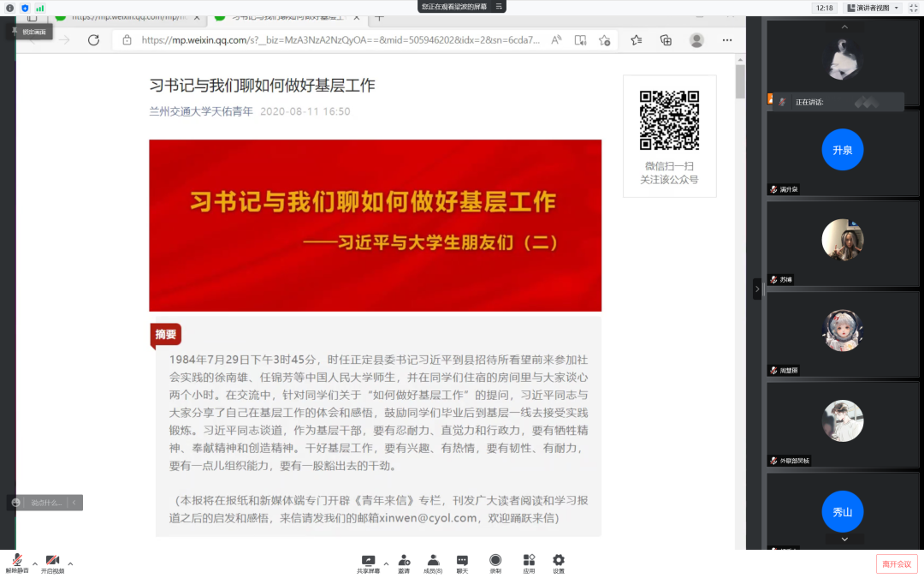924x578 pixels.
Task: Open browser three-dot settings menu
Action: click(727, 40)
